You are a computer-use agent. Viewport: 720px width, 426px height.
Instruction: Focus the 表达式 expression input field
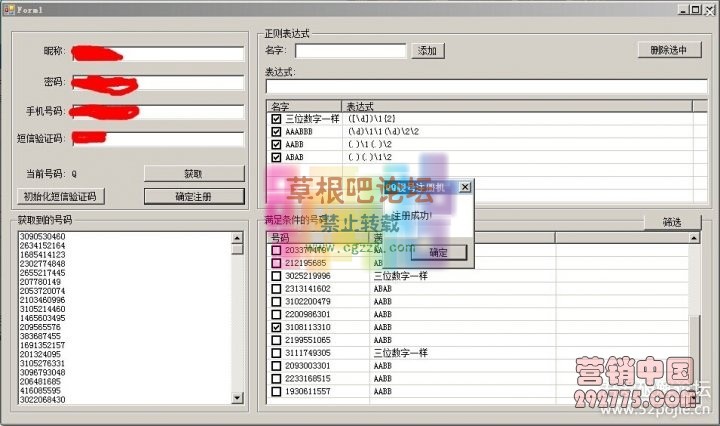487,86
